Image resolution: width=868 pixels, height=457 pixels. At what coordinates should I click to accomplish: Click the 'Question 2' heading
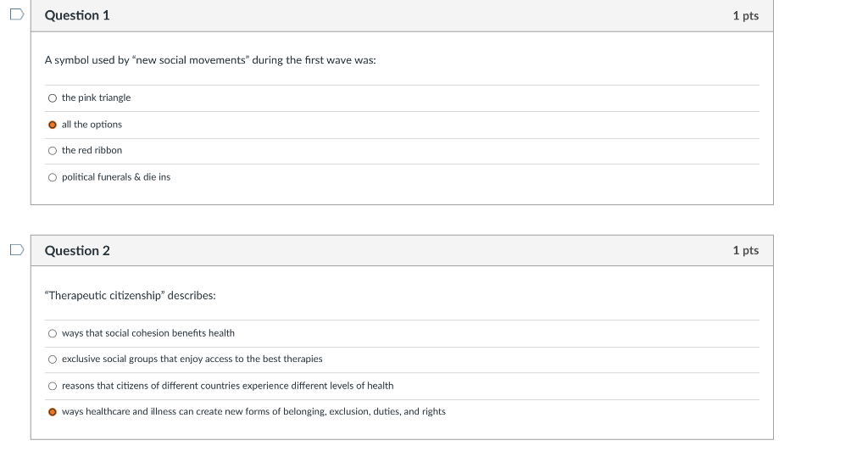tap(77, 250)
